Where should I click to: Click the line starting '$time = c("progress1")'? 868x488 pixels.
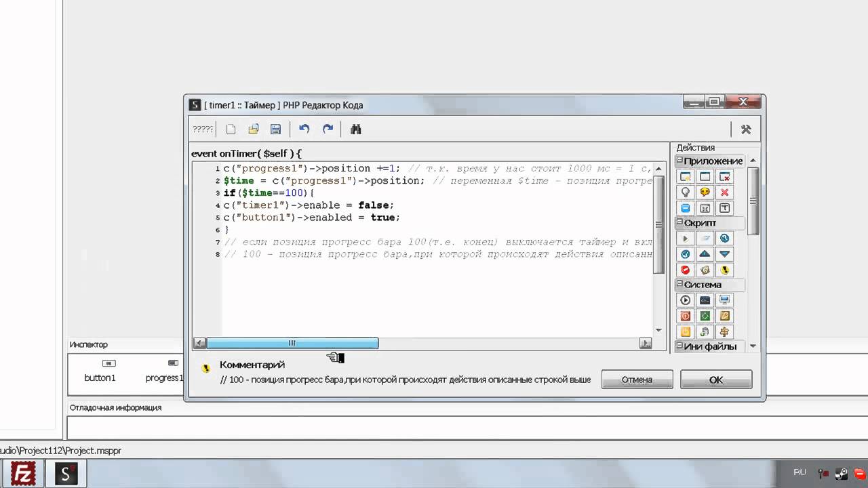437,181
